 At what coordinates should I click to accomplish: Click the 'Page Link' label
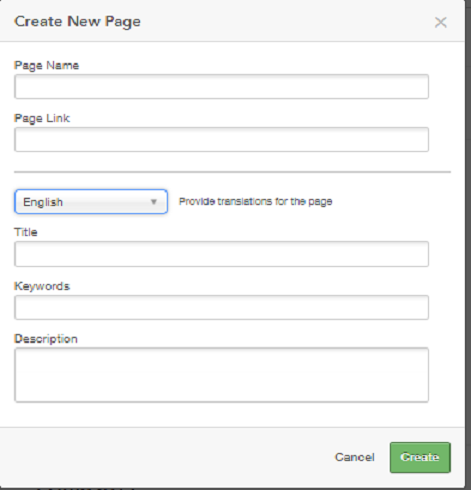tap(42, 118)
